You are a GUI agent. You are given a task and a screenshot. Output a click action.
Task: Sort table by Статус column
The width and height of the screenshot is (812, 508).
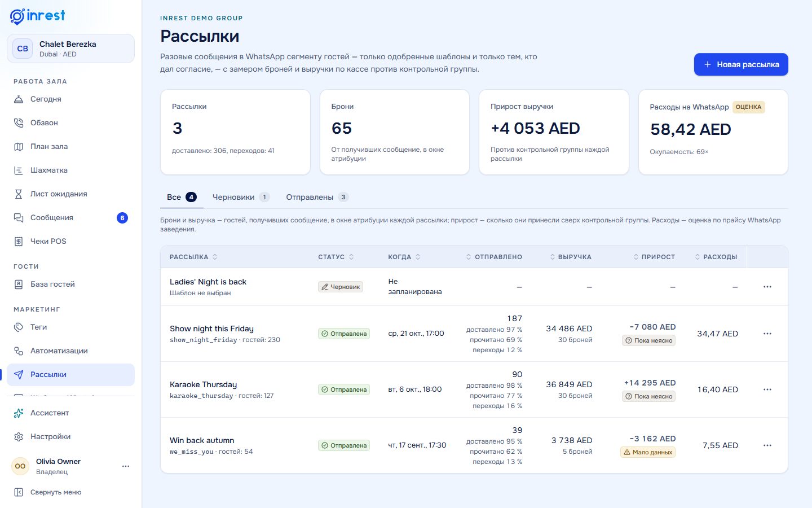tap(336, 257)
